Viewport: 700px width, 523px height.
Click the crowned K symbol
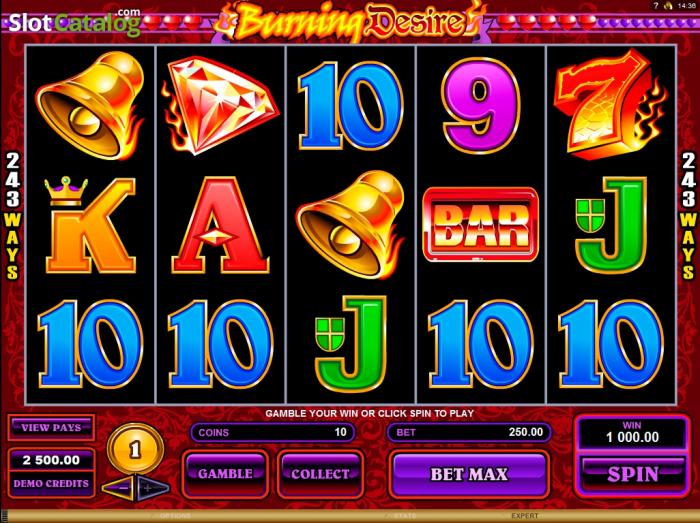click(90, 225)
